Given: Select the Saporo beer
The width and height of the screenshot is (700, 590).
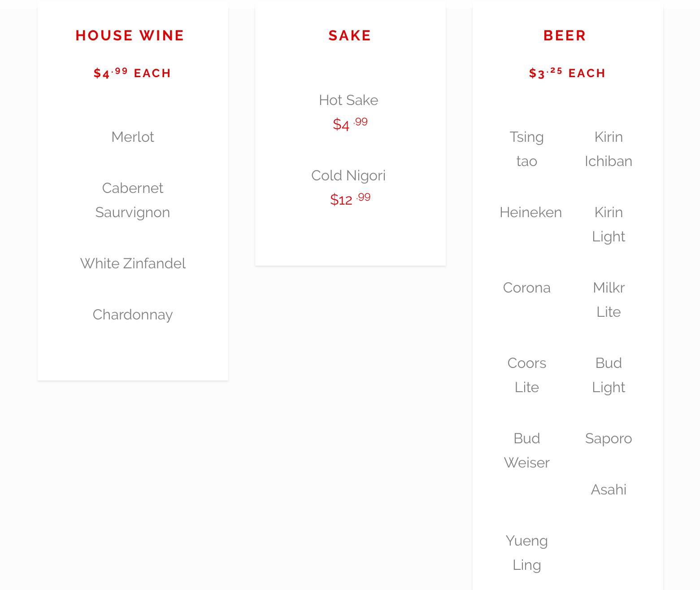Looking at the screenshot, I should (608, 438).
